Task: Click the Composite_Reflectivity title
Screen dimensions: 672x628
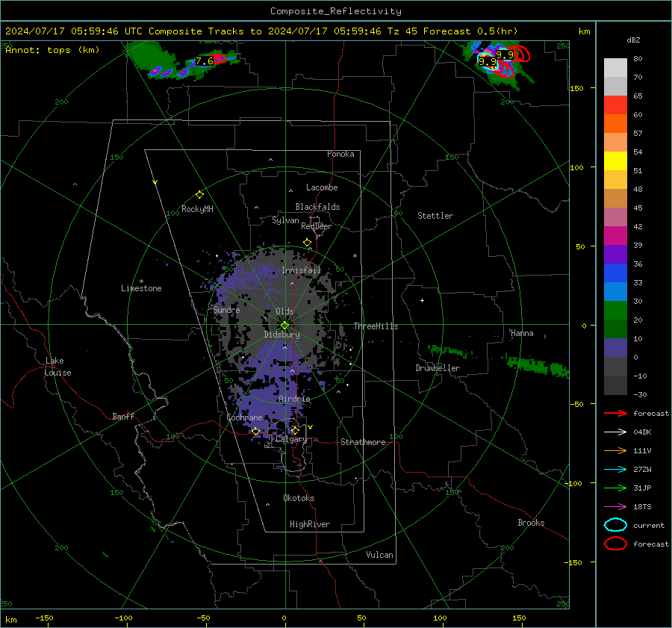Action: coord(335,11)
